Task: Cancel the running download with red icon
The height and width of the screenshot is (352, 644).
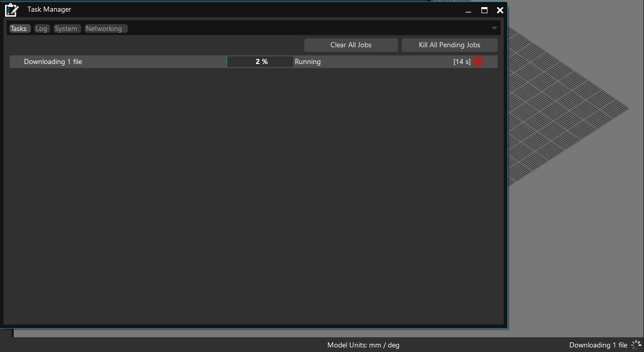Action: pyautogui.click(x=478, y=62)
